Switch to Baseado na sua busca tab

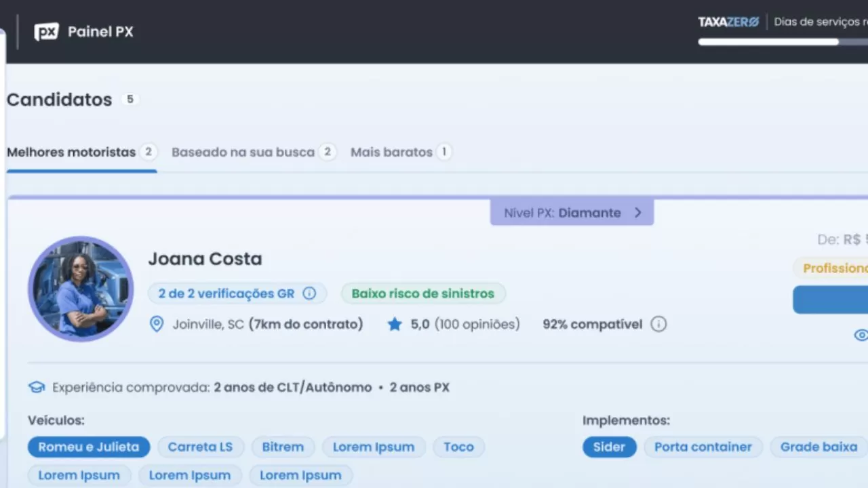[x=243, y=152]
